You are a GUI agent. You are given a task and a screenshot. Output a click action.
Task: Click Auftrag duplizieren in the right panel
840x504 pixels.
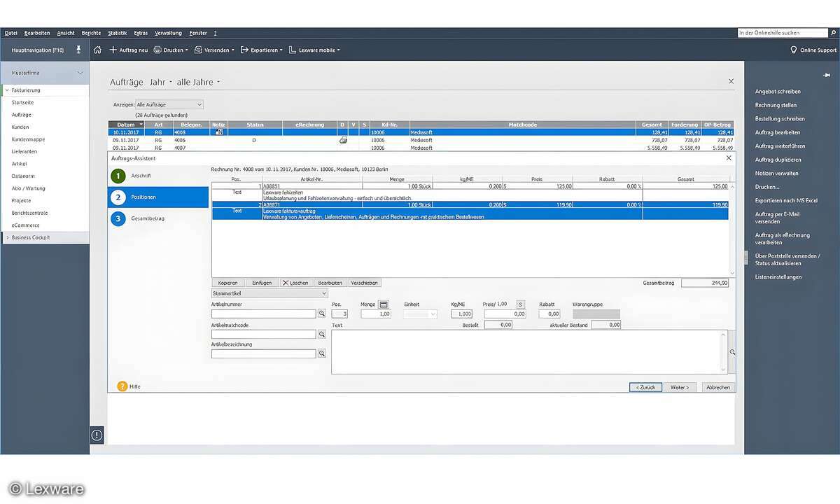[777, 160]
